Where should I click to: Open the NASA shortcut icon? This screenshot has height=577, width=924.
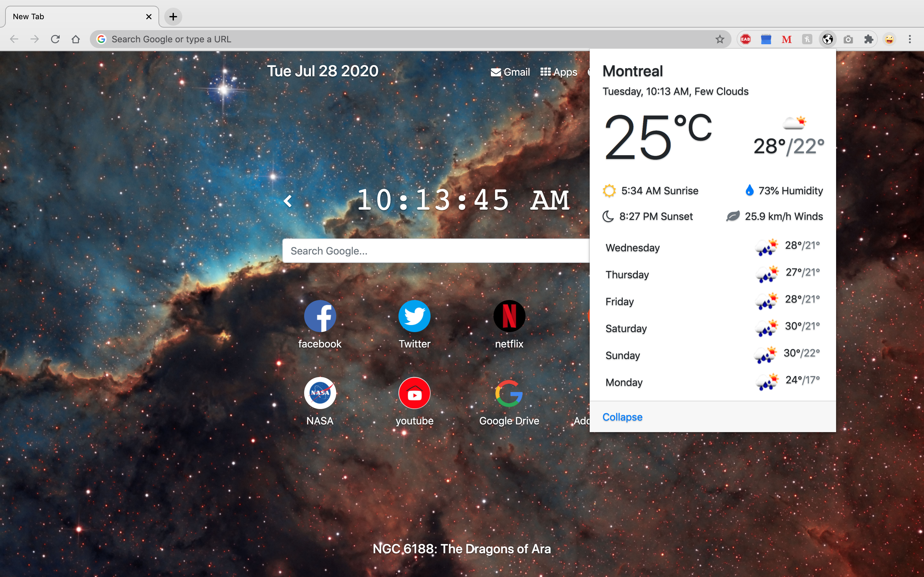pos(320,393)
